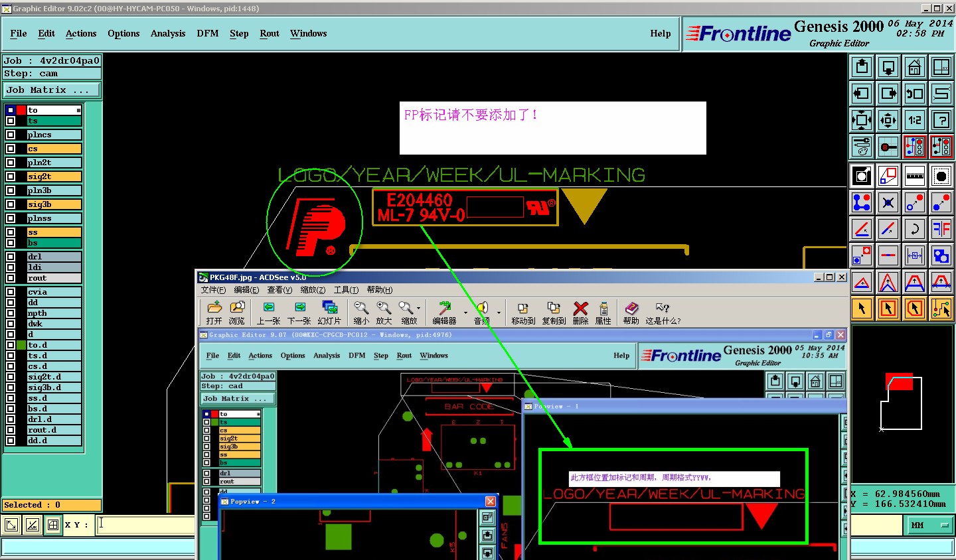Click the pan right view icon
Screen dimensions: 956x560
888,94
